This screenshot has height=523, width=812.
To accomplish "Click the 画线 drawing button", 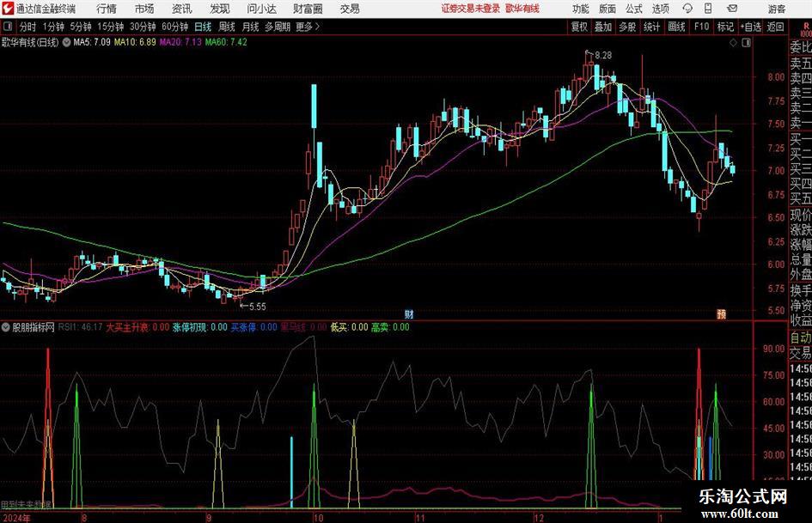I will click(676, 27).
